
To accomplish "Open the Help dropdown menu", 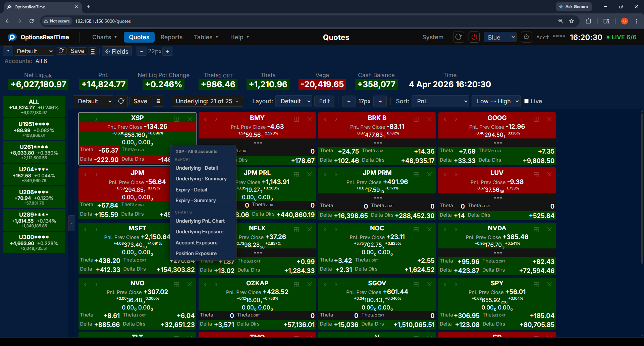I will [239, 37].
